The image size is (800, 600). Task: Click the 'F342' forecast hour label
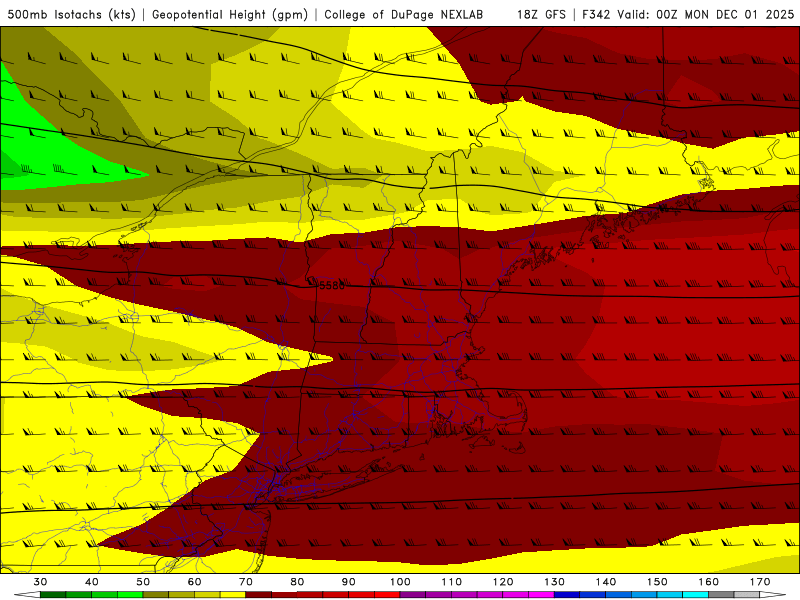596,14
